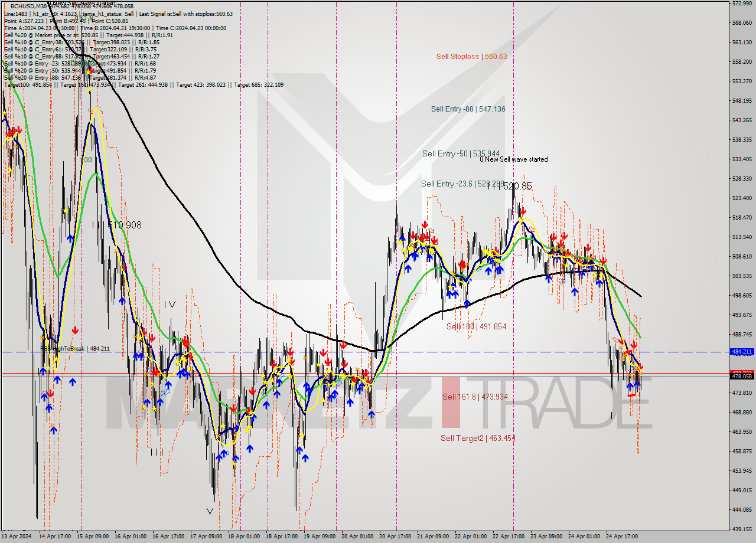Click the 'Time A:2024.04.23' info line
The image size is (756, 543).
(x=115, y=28)
